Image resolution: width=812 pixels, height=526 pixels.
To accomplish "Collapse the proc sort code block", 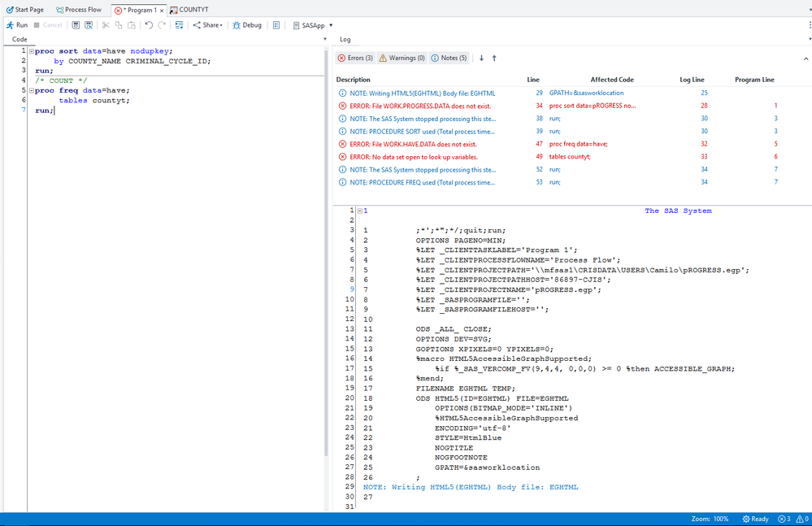I will [31, 51].
